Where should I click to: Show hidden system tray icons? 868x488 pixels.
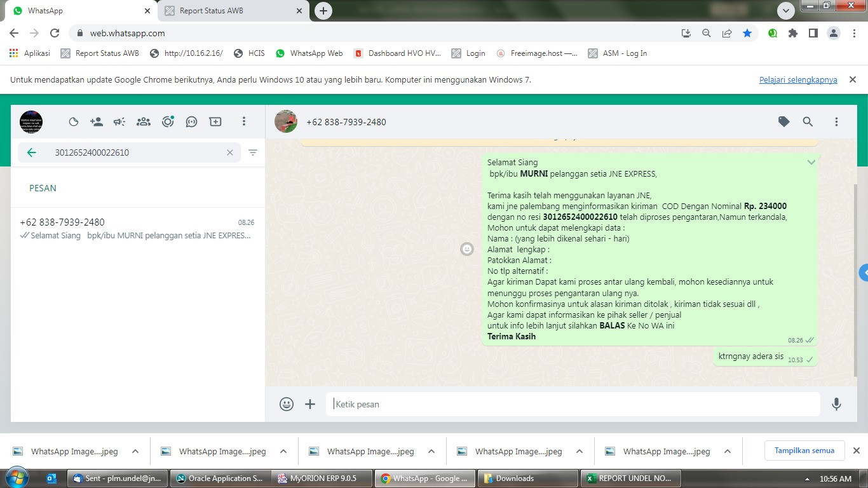[x=808, y=478]
